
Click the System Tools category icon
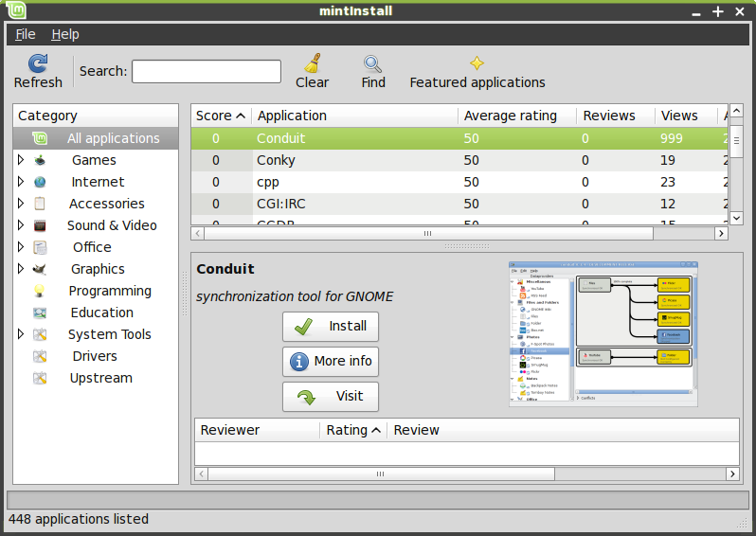point(40,334)
